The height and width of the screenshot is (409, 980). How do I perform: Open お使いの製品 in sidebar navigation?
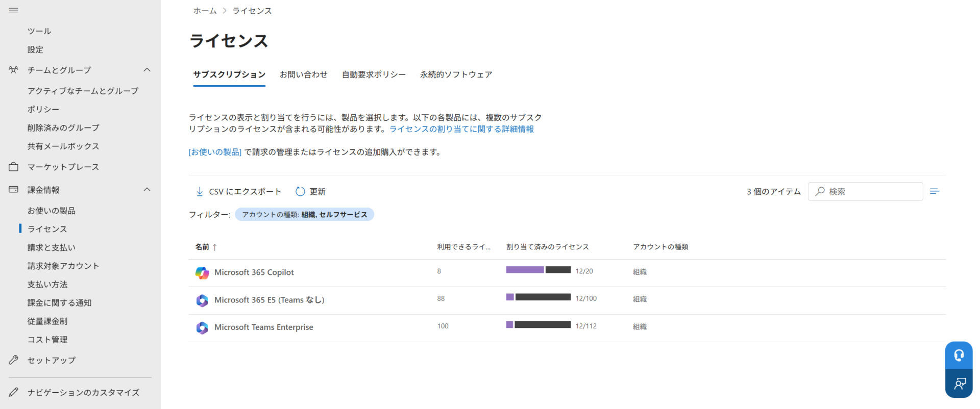52,211
